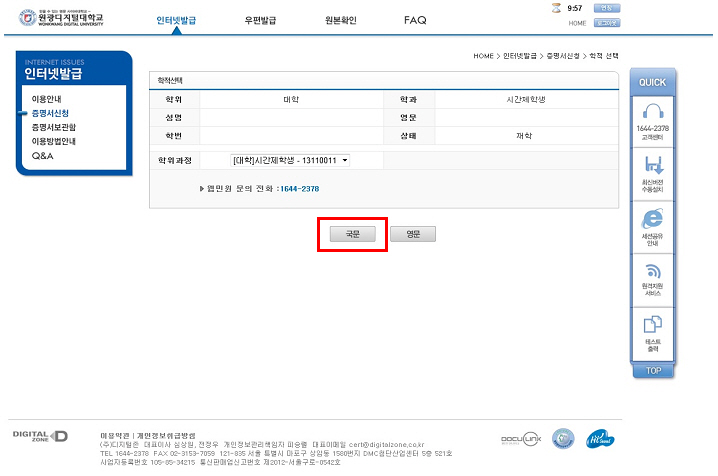Click the 영문 (English) button
Screen dimensions: 718x476
(413, 234)
